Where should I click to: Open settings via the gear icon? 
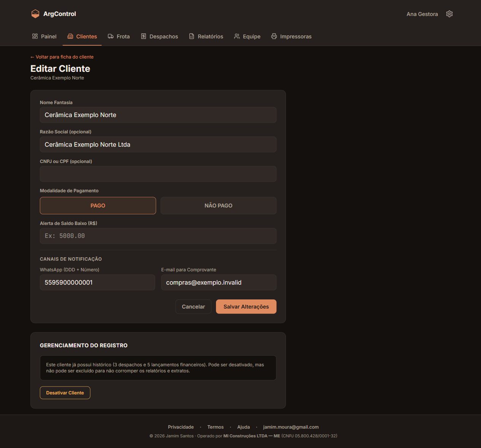click(x=449, y=14)
